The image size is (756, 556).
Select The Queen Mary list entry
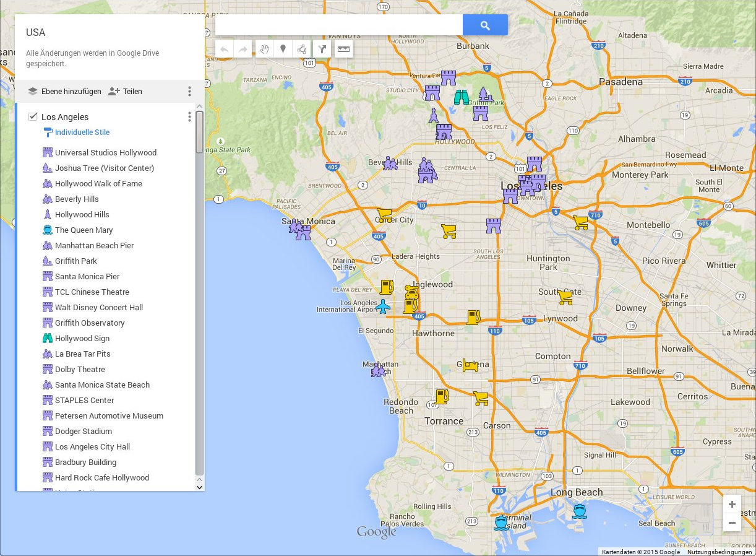tap(84, 230)
